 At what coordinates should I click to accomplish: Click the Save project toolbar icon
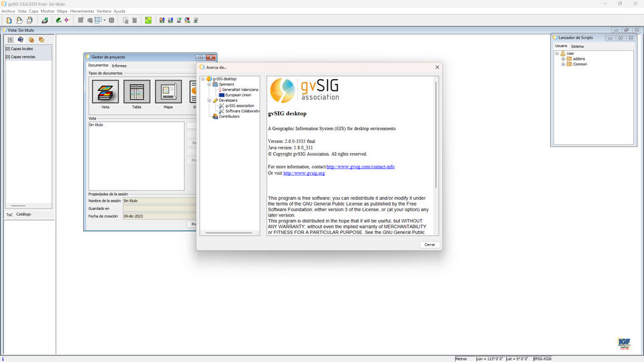pos(30,20)
